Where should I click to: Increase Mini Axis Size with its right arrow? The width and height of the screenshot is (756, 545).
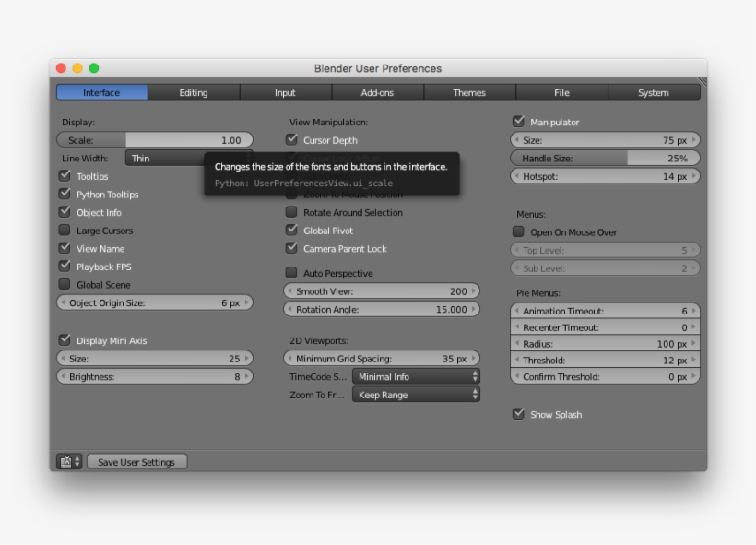pyautogui.click(x=247, y=359)
